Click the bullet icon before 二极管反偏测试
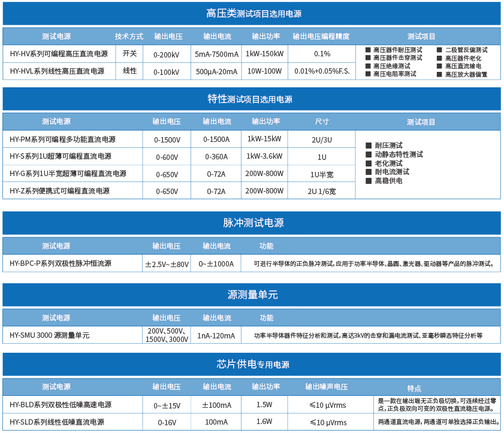The width and height of the screenshot is (504, 433). coord(439,50)
